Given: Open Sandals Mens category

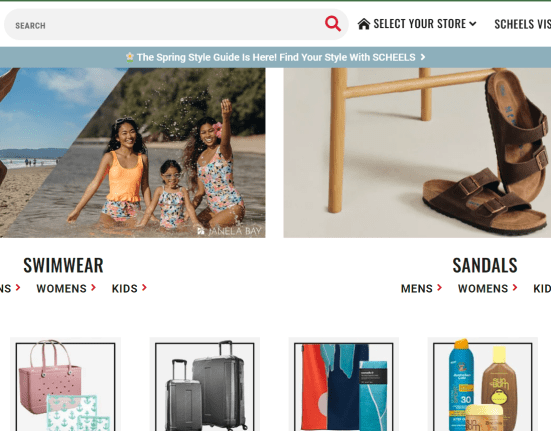Looking at the screenshot, I should tap(416, 288).
